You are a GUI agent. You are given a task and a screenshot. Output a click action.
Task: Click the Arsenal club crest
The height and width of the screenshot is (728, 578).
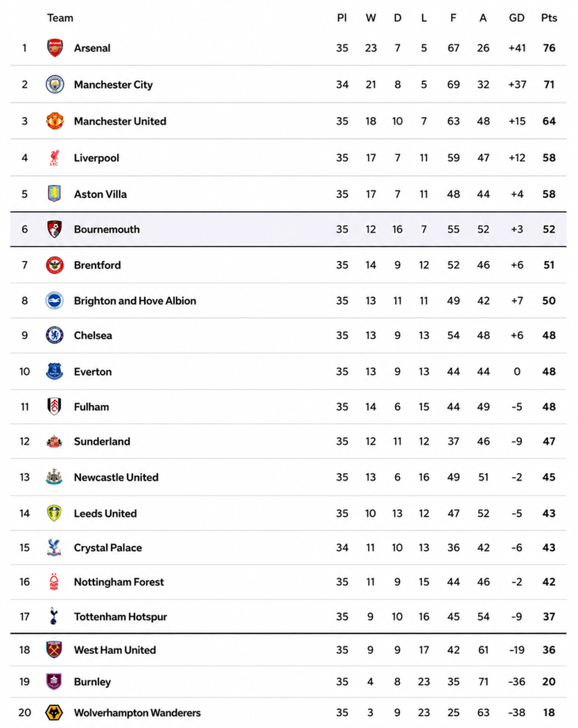[x=55, y=48]
